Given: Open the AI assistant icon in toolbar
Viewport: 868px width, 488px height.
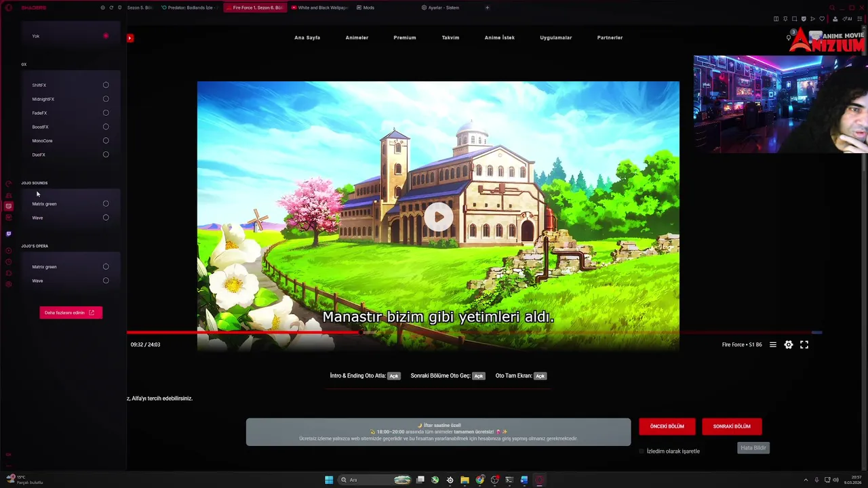Looking at the screenshot, I should click(847, 19).
